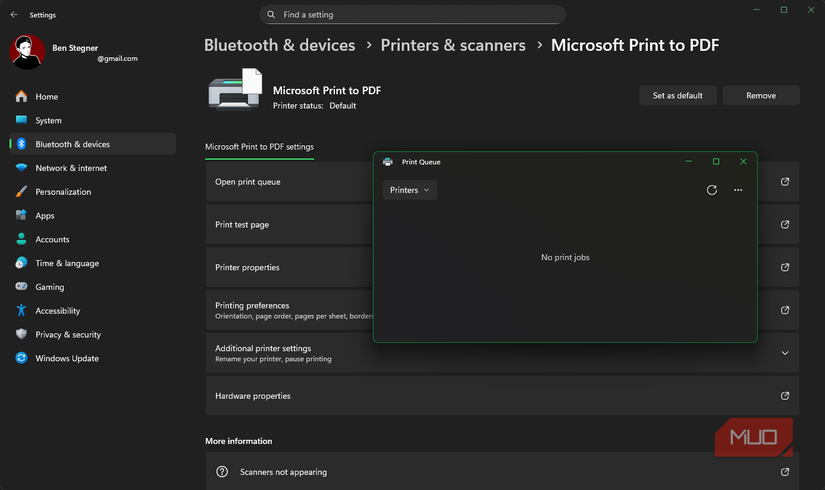Click the Accessibility figure icon
The width and height of the screenshot is (825, 490).
(21, 311)
